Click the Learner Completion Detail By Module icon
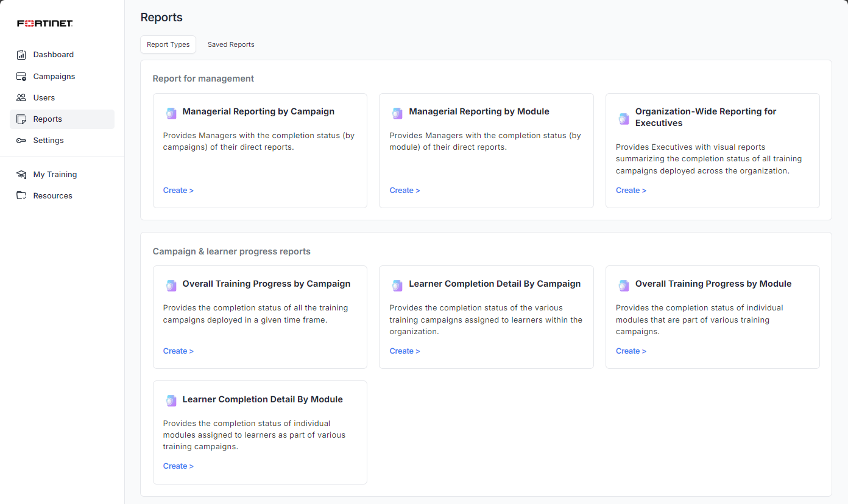The image size is (848, 504). (x=171, y=401)
